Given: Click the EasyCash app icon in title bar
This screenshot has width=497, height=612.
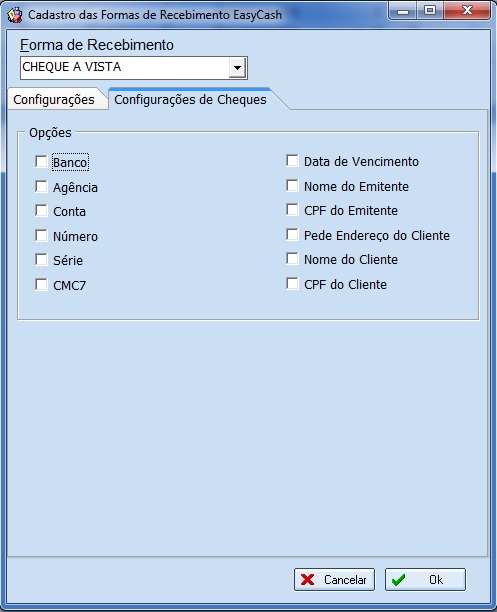Looking at the screenshot, I should point(15,16).
